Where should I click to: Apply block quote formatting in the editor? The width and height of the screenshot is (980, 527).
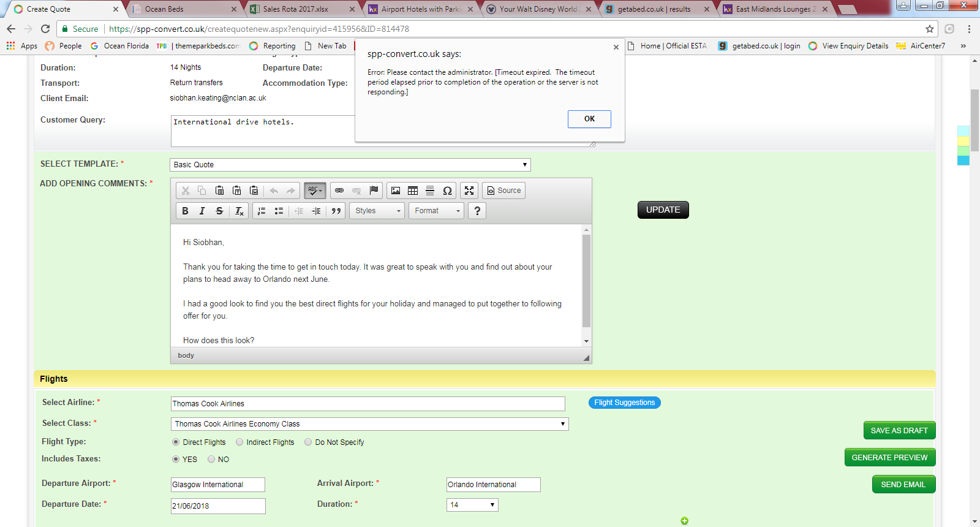[336, 211]
